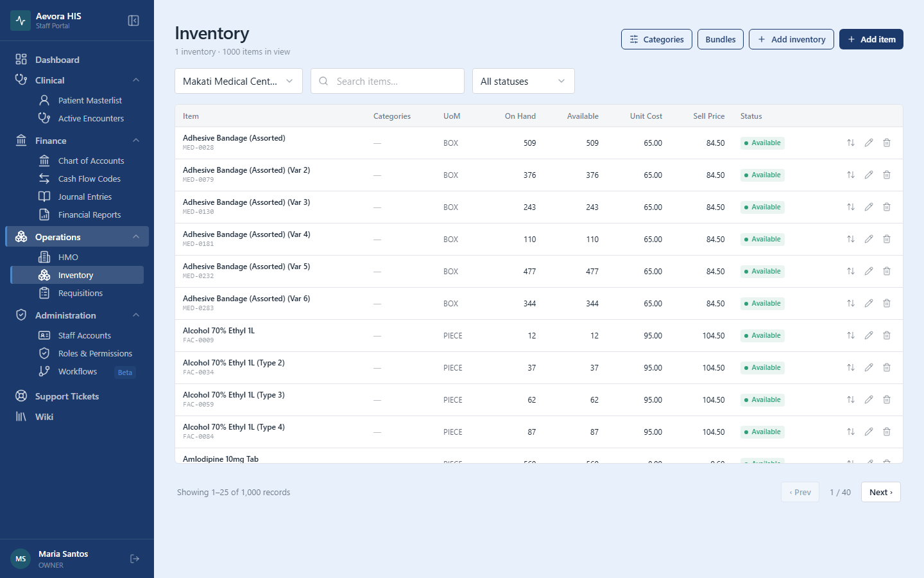Adjust stock for Adhesive Bandage (Assorted) MED-0028
Image resolution: width=924 pixels, height=578 pixels.
(x=851, y=143)
